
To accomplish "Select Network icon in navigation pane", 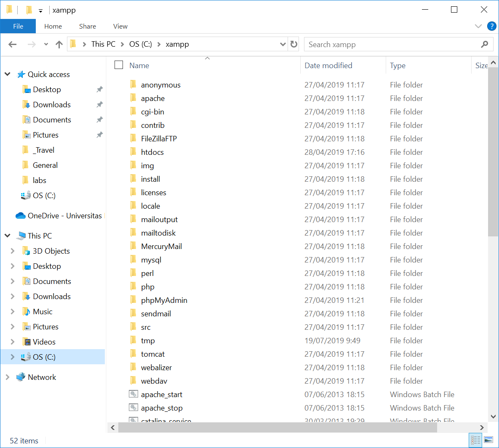I will point(21,377).
